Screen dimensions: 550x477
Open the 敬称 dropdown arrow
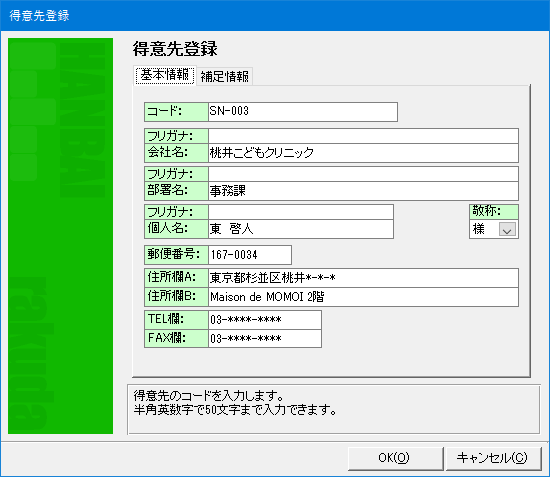tap(507, 230)
